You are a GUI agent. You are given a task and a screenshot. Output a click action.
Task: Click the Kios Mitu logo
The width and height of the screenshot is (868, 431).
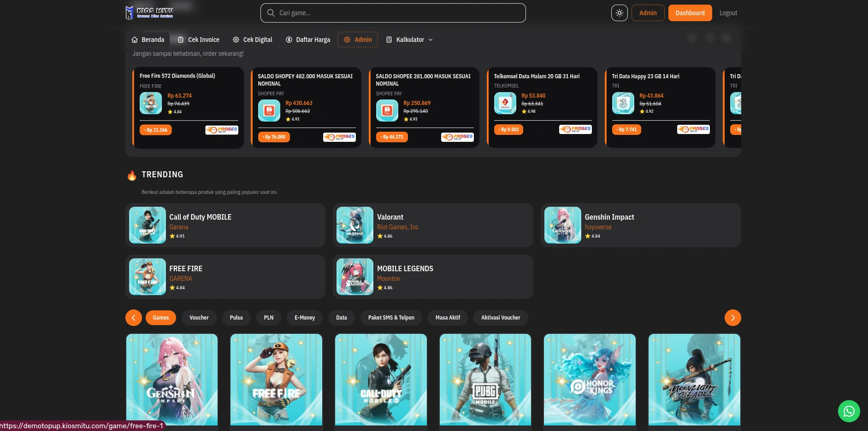pos(149,13)
